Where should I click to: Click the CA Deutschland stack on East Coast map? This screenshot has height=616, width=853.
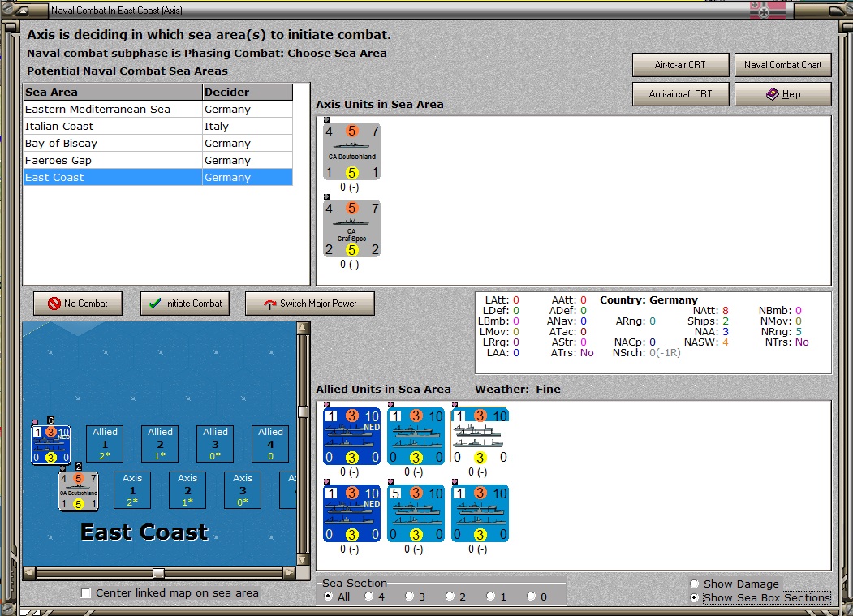click(79, 491)
